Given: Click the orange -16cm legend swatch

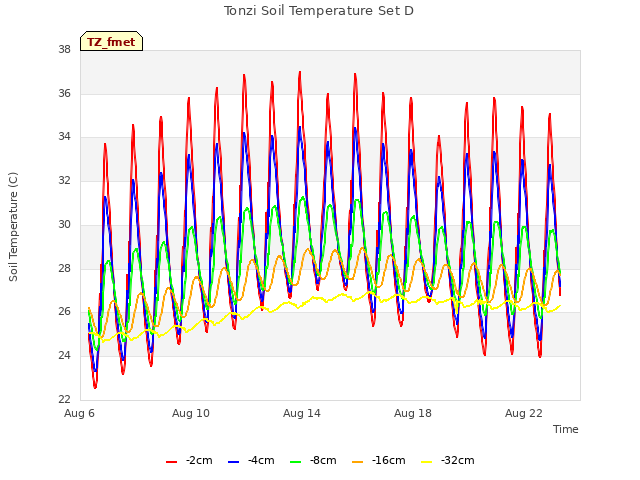Looking at the screenshot, I should point(358,462).
